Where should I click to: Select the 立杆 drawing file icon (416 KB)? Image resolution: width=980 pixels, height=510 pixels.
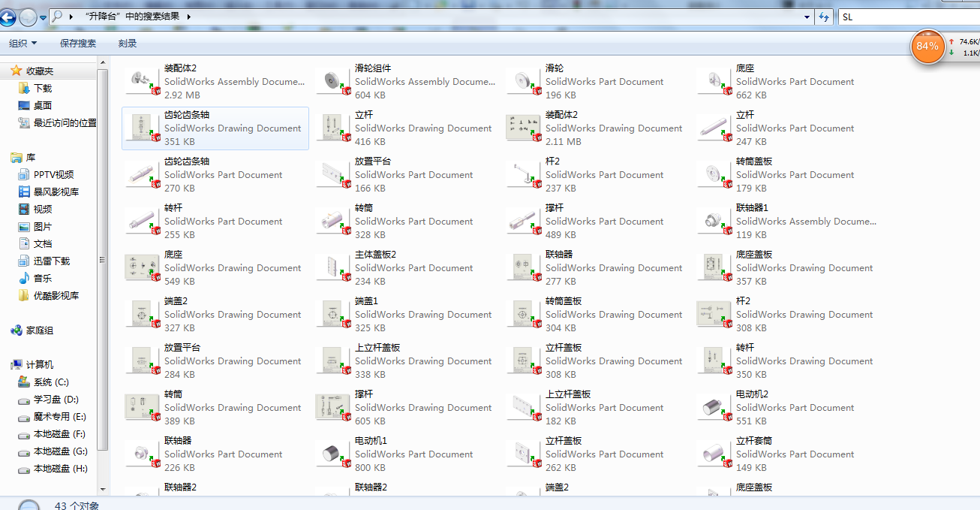[333, 128]
